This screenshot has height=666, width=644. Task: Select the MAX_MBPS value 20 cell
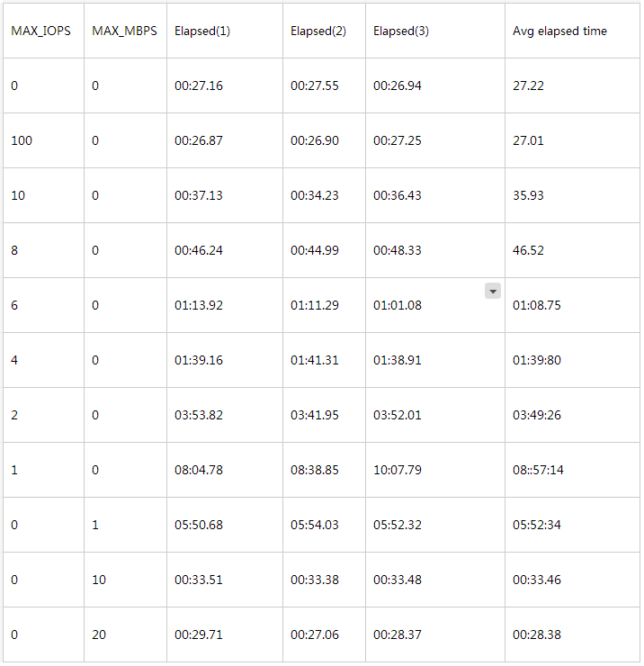click(x=99, y=634)
